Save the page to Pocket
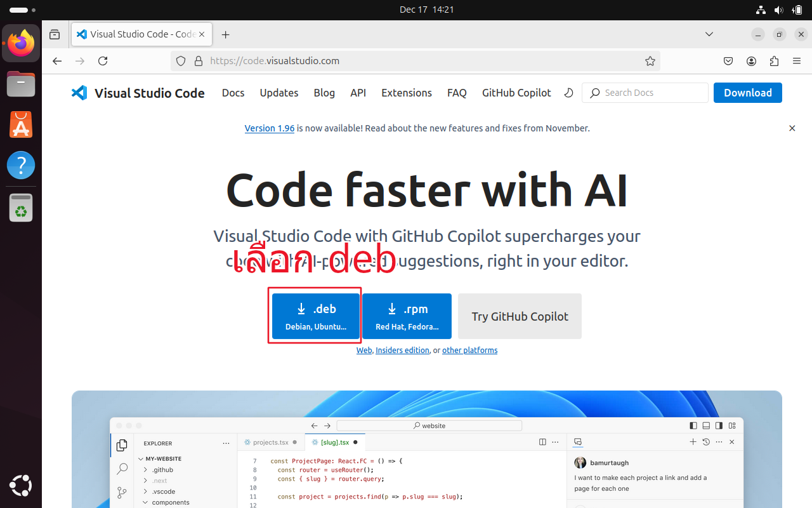This screenshot has height=508, width=812. [x=728, y=61]
